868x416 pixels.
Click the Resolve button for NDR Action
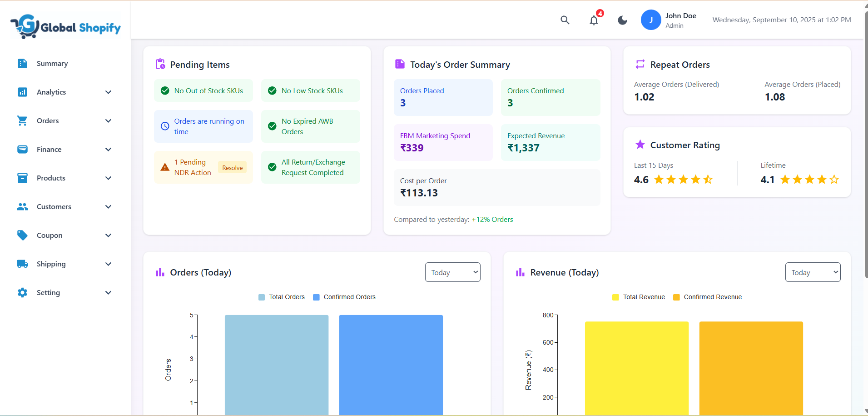(232, 167)
